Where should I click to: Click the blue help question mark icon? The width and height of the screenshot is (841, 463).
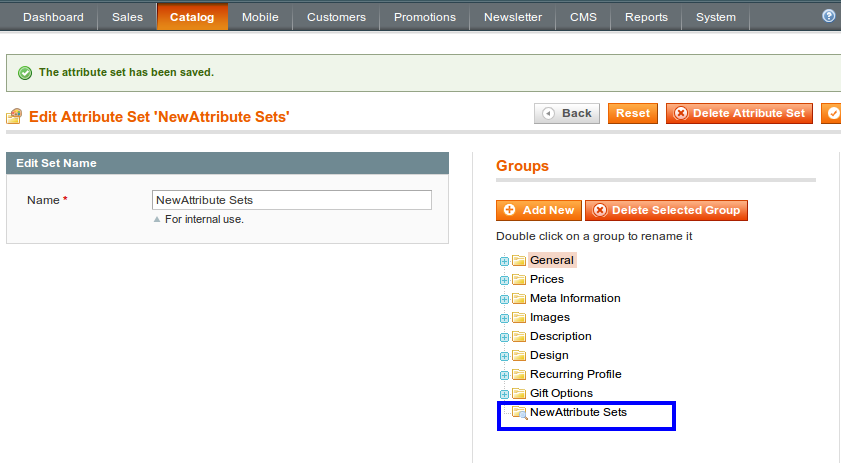click(x=829, y=16)
